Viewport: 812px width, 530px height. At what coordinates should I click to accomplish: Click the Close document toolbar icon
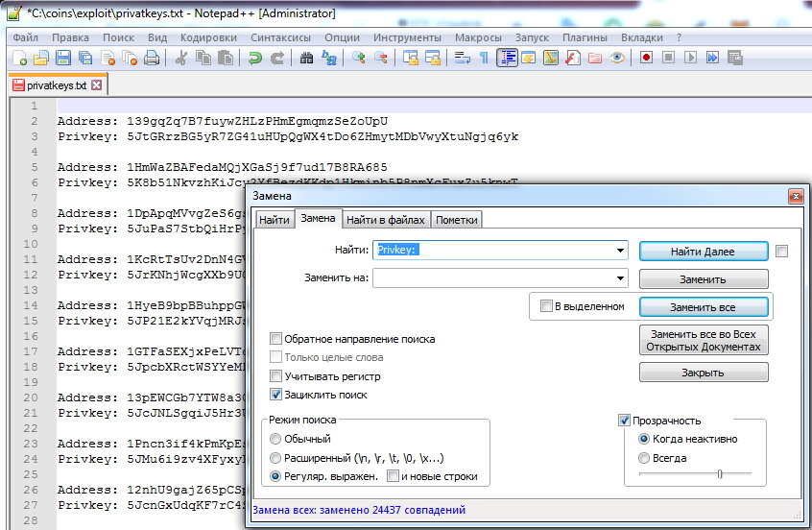point(107,58)
